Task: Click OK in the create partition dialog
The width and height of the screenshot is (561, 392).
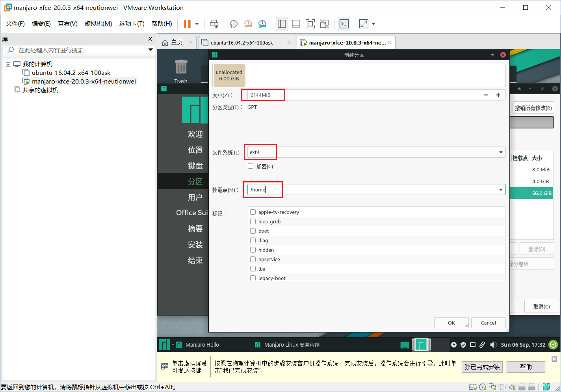Action: (x=451, y=323)
